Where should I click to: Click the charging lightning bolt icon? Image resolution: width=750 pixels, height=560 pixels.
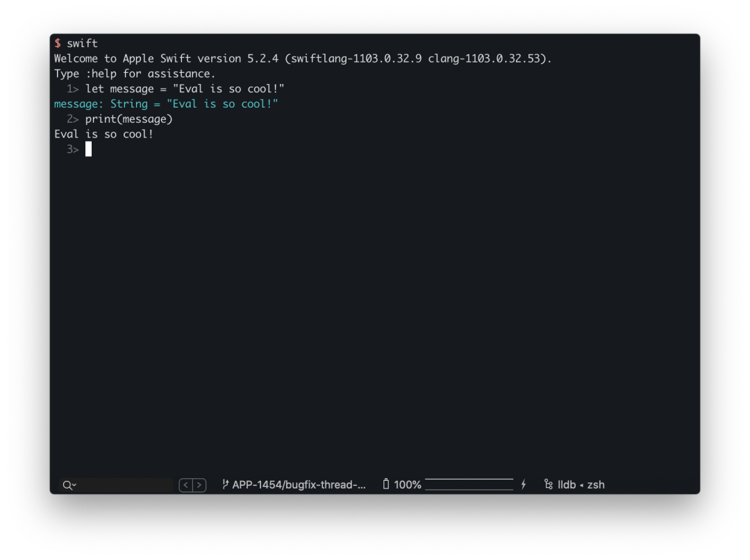(524, 484)
